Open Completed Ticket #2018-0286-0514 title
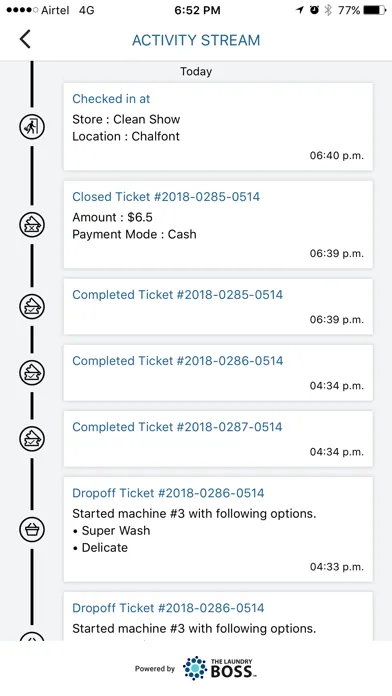 coord(178,361)
